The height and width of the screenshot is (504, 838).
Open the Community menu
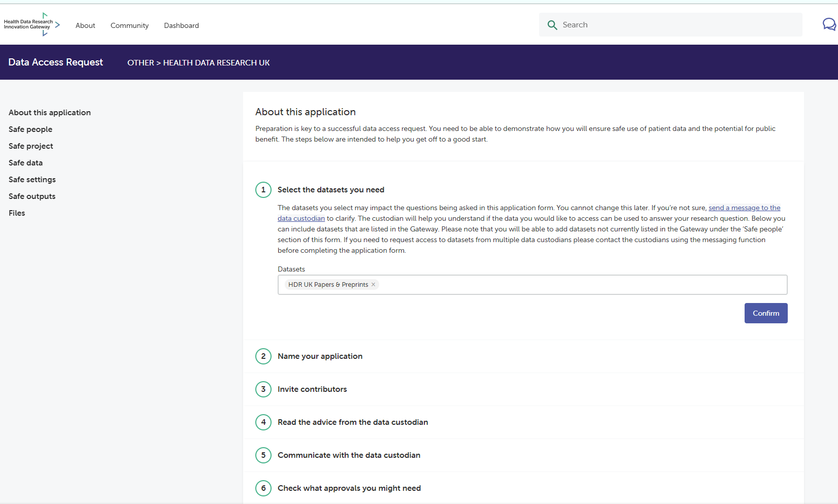pyautogui.click(x=129, y=25)
